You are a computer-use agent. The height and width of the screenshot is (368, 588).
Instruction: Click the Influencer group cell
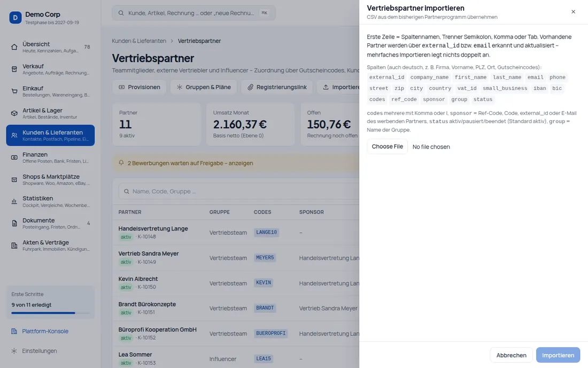coord(223,359)
